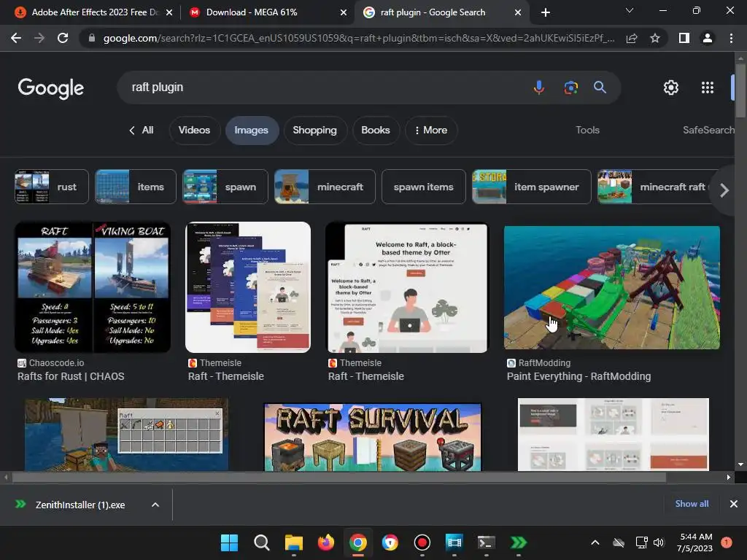Click the Google logo

(51, 88)
